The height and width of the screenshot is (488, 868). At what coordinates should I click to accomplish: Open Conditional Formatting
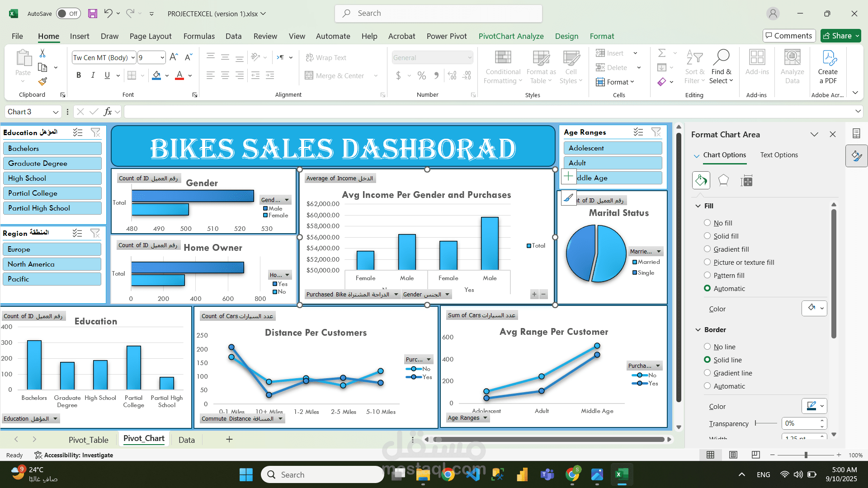click(x=503, y=67)
